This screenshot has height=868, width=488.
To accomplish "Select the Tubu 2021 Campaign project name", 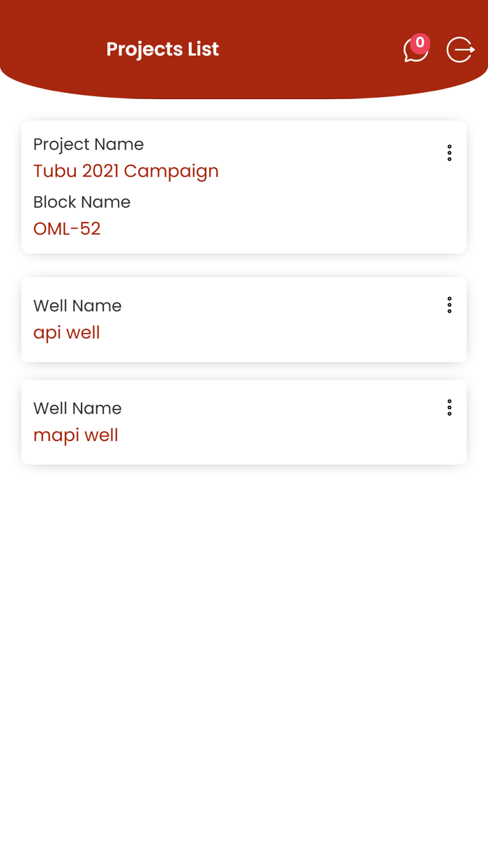I will 125,171.
